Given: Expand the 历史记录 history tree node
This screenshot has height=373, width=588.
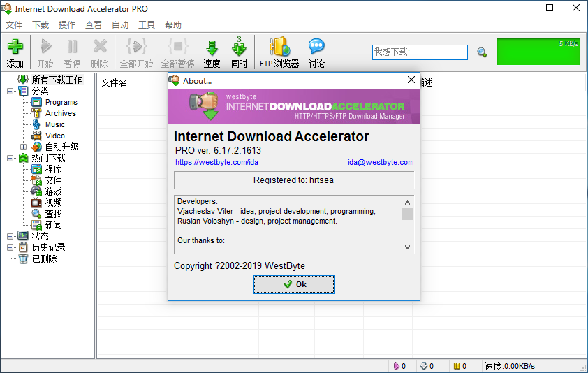Looking at the screenshot, I should [10, 248].
